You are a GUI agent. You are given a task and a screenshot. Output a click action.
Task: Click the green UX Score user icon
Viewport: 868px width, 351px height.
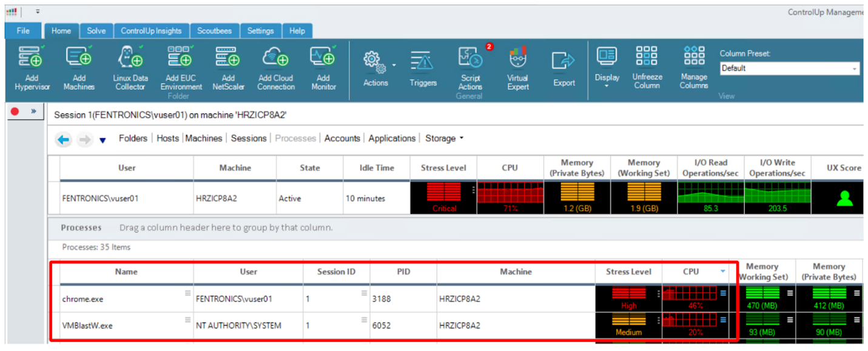(844, 198)
